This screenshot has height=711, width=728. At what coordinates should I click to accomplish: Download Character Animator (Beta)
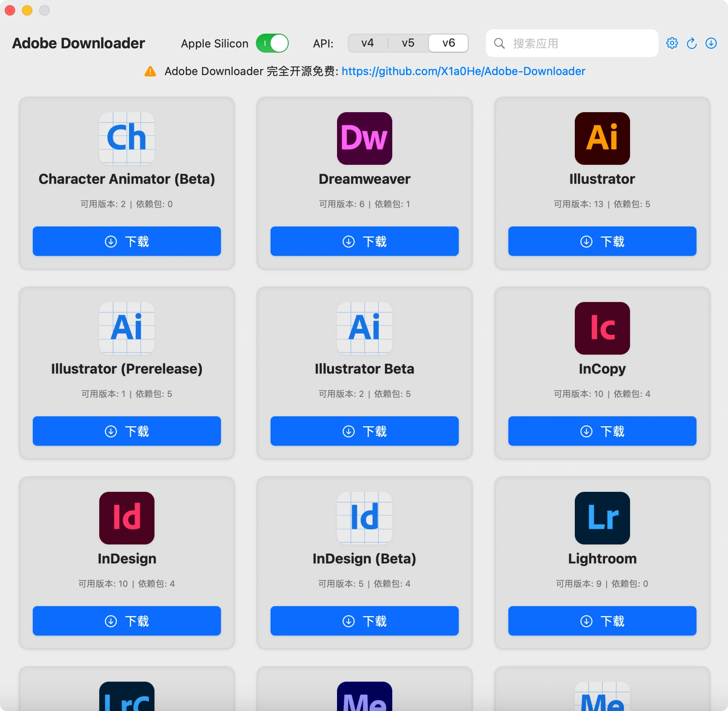click(127, 241)
